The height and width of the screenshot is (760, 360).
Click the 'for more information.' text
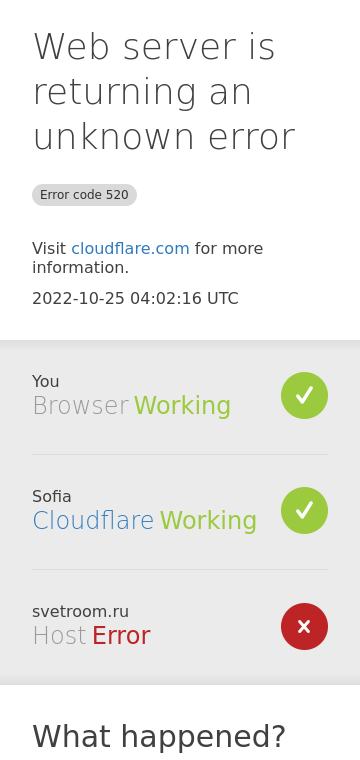tap(148, 258)
